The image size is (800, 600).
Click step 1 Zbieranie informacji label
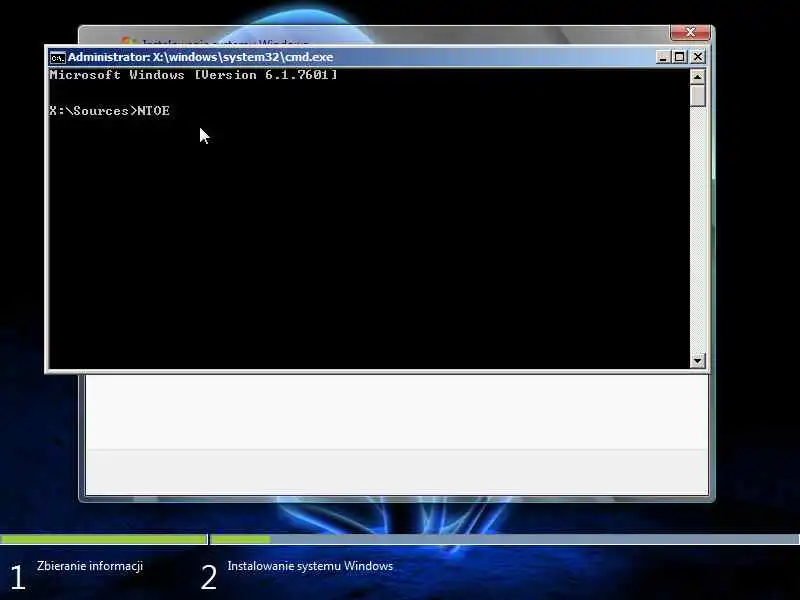(90, 566)
